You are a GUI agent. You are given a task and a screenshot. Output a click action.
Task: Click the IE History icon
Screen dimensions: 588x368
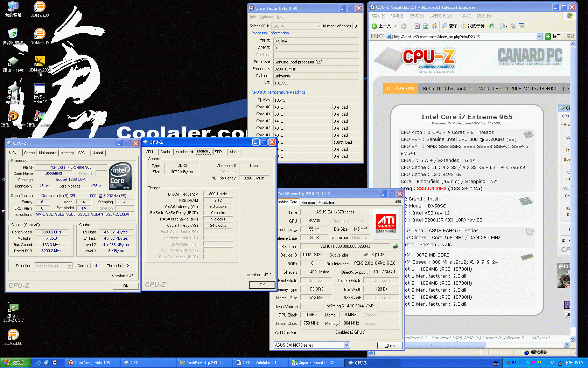point(491,26)
